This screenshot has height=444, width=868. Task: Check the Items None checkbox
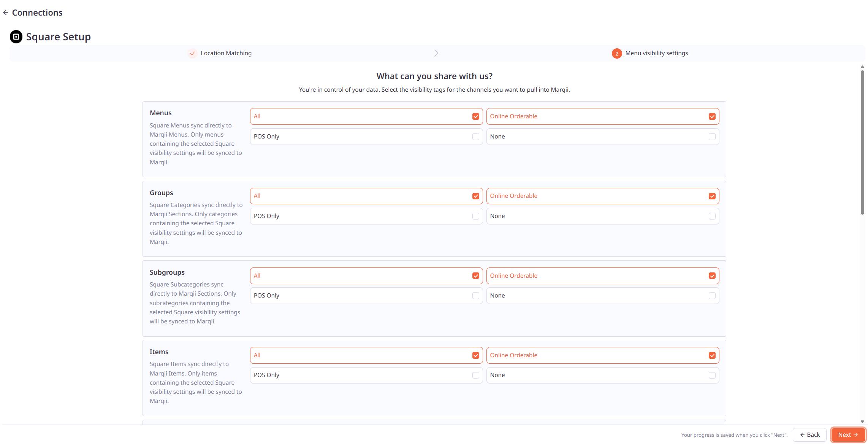(712, 375)
